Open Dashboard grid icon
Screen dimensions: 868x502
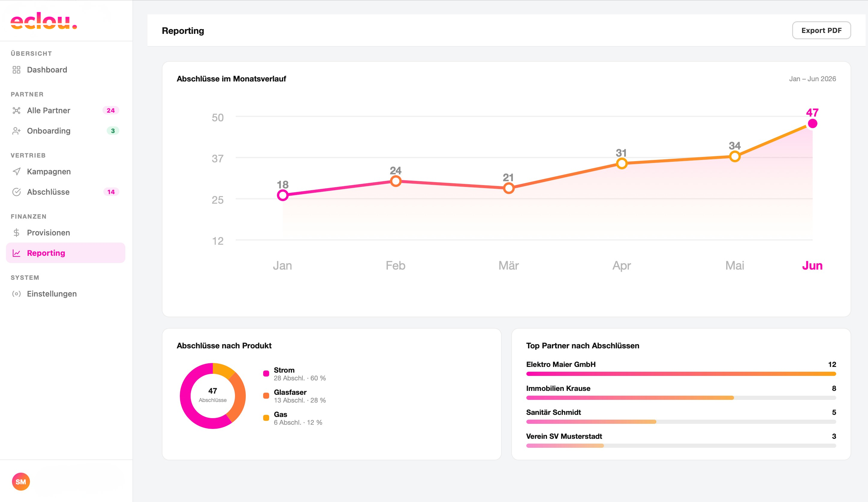(x=16, y=70)
